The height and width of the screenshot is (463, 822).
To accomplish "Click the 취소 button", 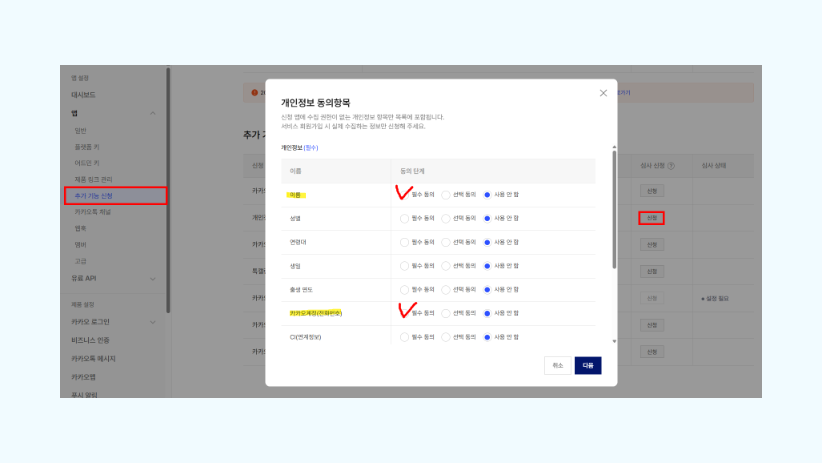I will point(557,365).
